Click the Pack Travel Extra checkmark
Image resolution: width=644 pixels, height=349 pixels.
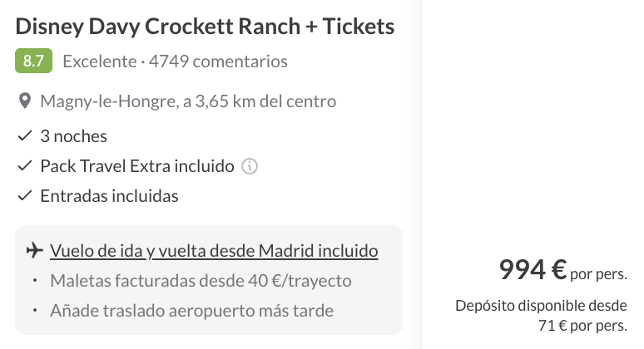pyautogui.click(x=25, y=166)
